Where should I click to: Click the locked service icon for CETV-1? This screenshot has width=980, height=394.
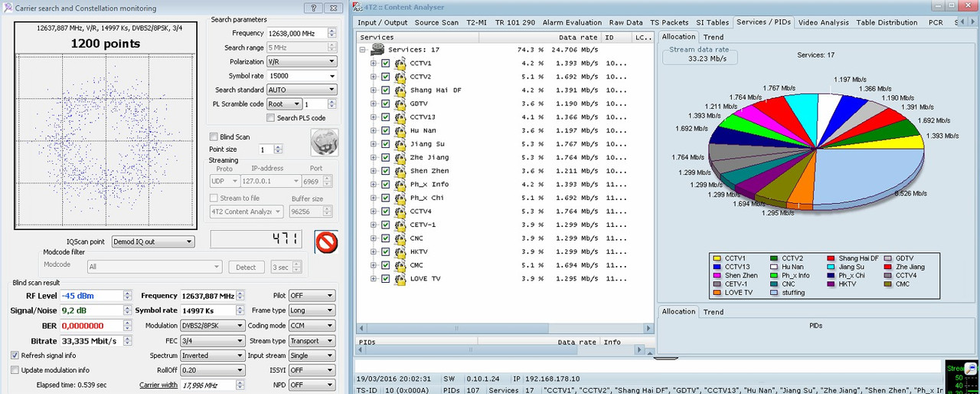[400, 225]
